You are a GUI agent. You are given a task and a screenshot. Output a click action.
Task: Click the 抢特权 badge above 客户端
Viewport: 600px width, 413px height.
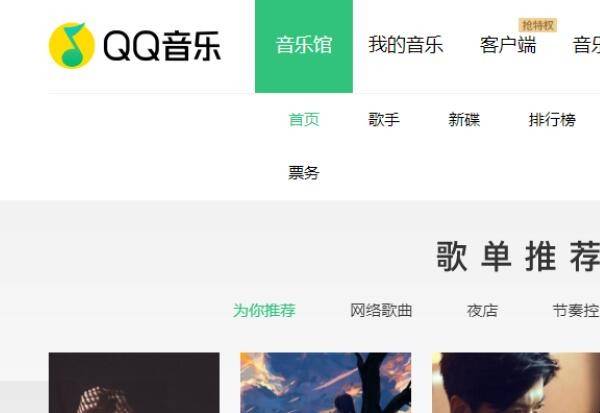[x=538, y=26]
